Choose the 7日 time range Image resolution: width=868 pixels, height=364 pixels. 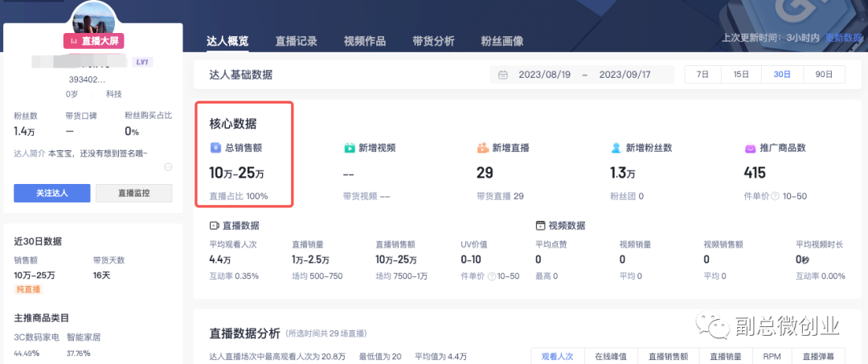tap(702, 74)
